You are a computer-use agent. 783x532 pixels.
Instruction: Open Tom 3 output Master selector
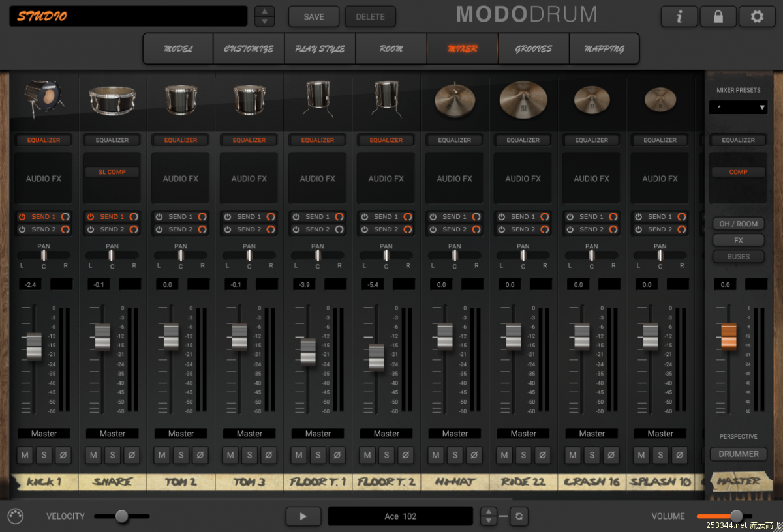click(x=249, y=434)
